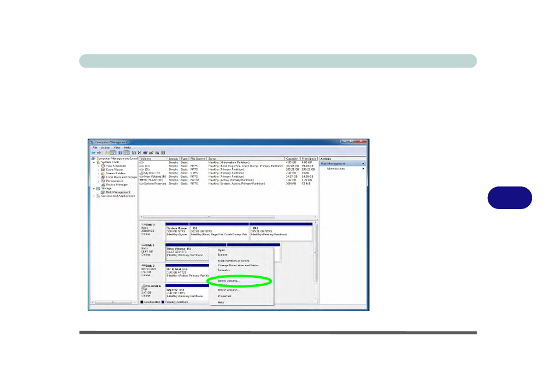This screenshot has width=556, height=392.
Task: Click the CD-ROM 0 DVD label
Action: 152,291
